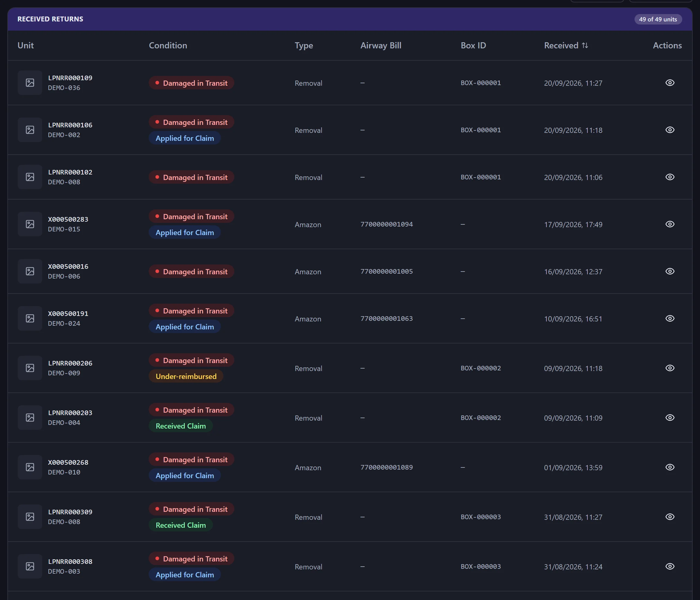Viewport: 700px width, 600px height.
Task: View unit X000500283 details via eye icon
Action: pyautogui.click(x=670, y=224)
